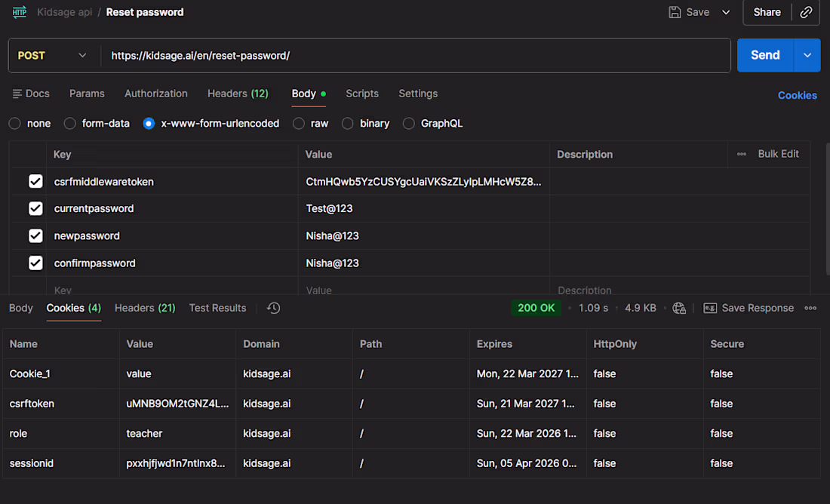Click the 200 OK status badge
Image resolution: width=830 pixels, height=504 pixels.
536,308
